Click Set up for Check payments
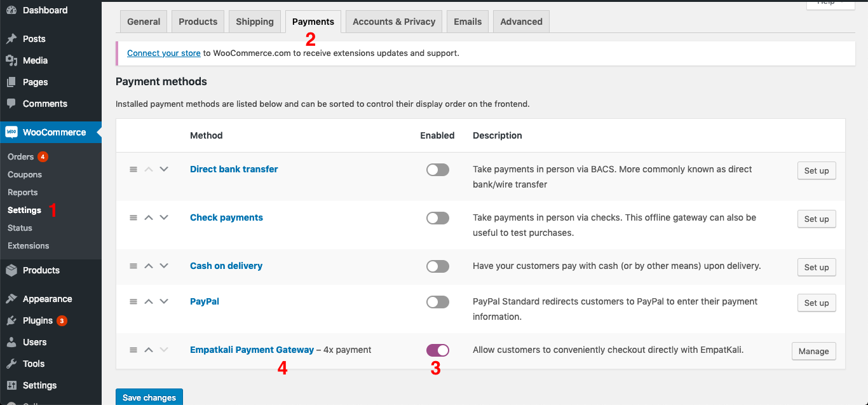Image resolution: width=868 pixels, height=405 pixels. 817,219
